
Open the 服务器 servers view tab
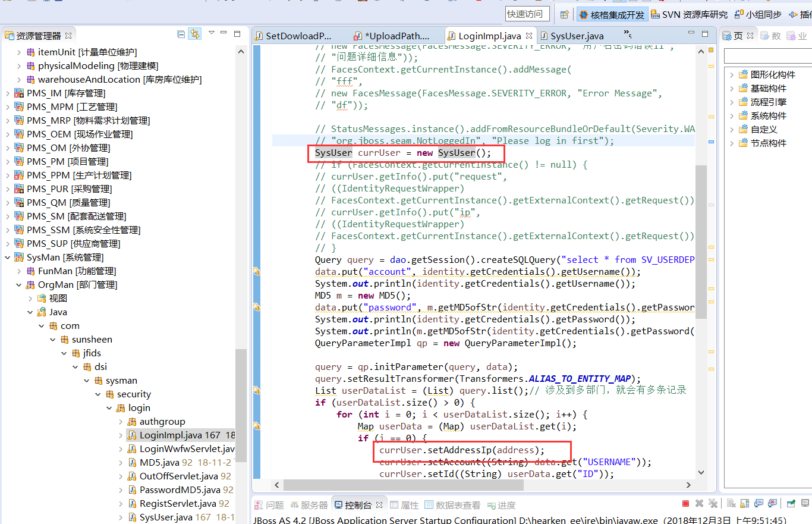[x=308, y=505]
